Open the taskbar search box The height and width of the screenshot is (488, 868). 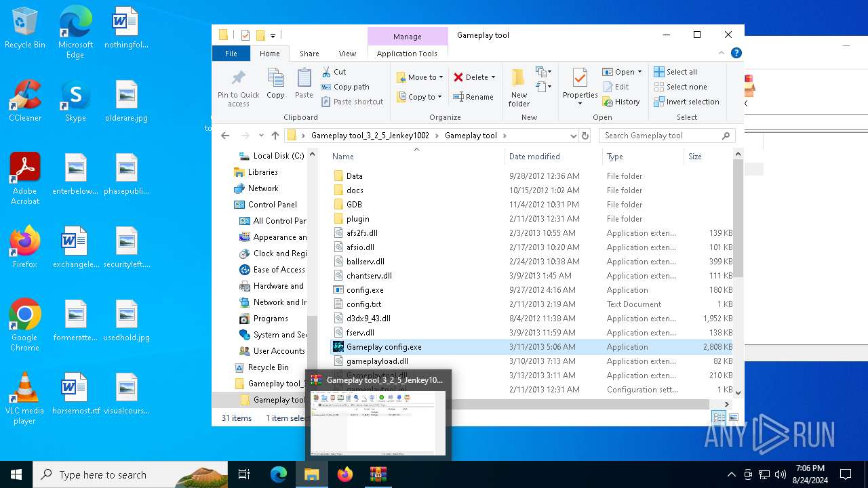(x=130, y=474)
